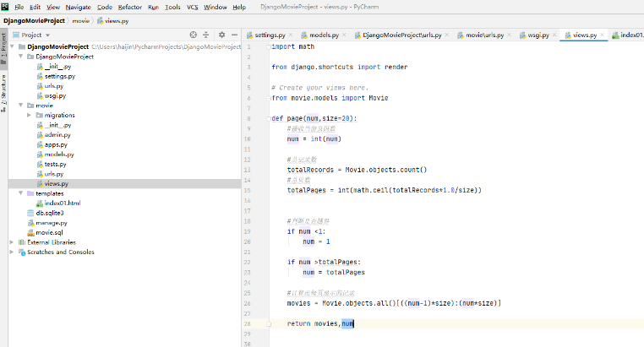Viewport: 644px width, 347px height.
Task: Close the settings.py tab
Action: click(291, 35)
